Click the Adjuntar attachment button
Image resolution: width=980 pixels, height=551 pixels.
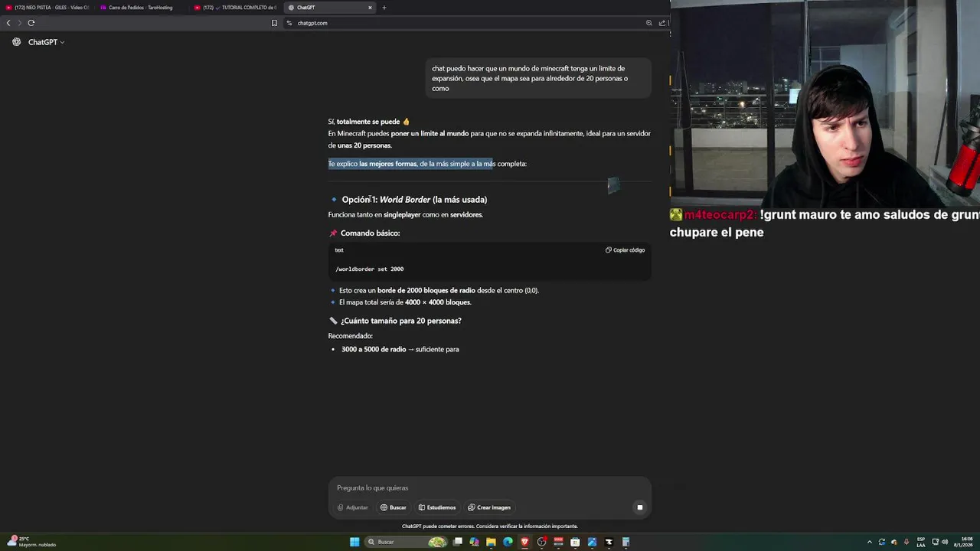point(353,507)
